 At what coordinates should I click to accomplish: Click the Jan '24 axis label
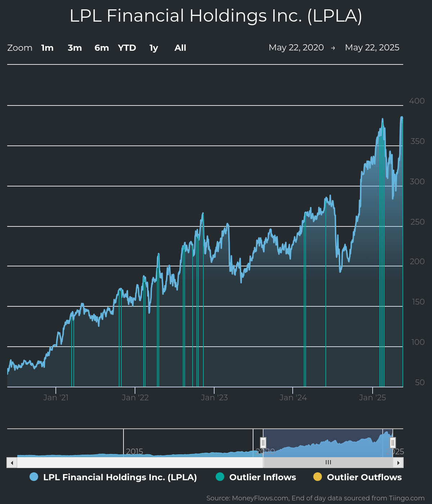coord(293,397)
